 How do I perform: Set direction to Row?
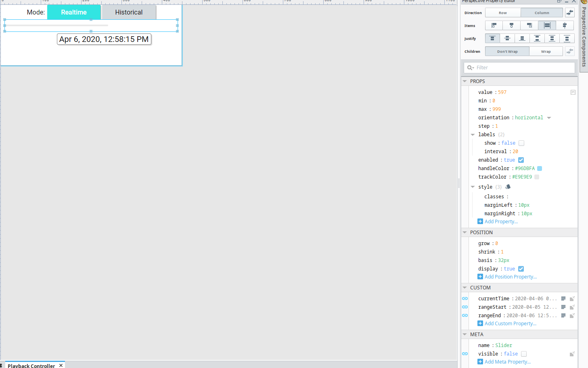coord(503,13)
